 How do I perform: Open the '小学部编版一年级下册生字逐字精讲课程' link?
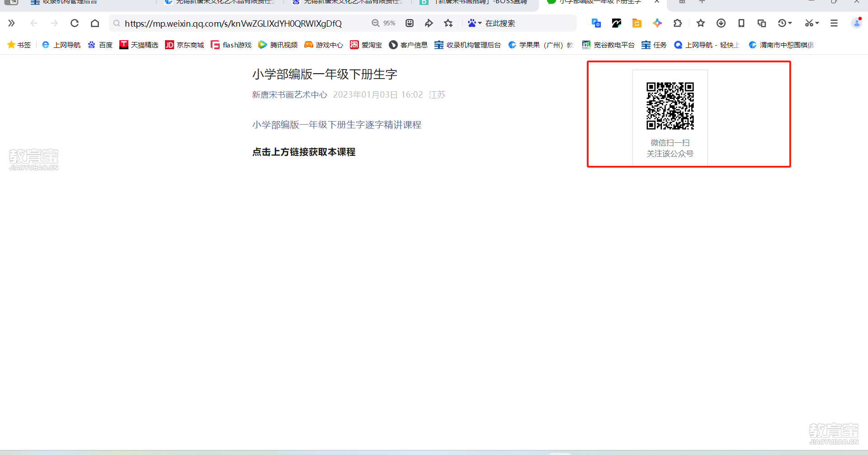point(337,125)
